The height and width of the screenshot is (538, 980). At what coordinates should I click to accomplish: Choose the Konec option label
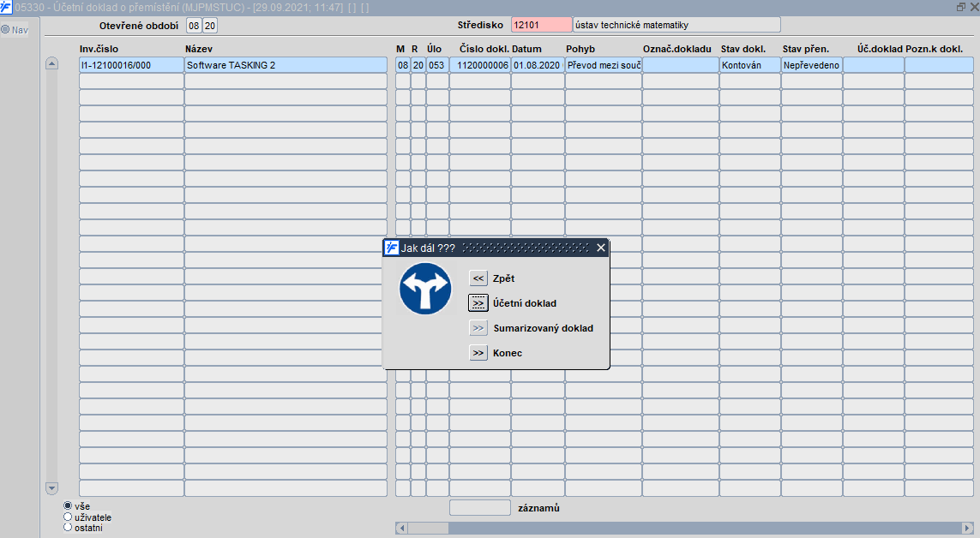coord(507,353)
